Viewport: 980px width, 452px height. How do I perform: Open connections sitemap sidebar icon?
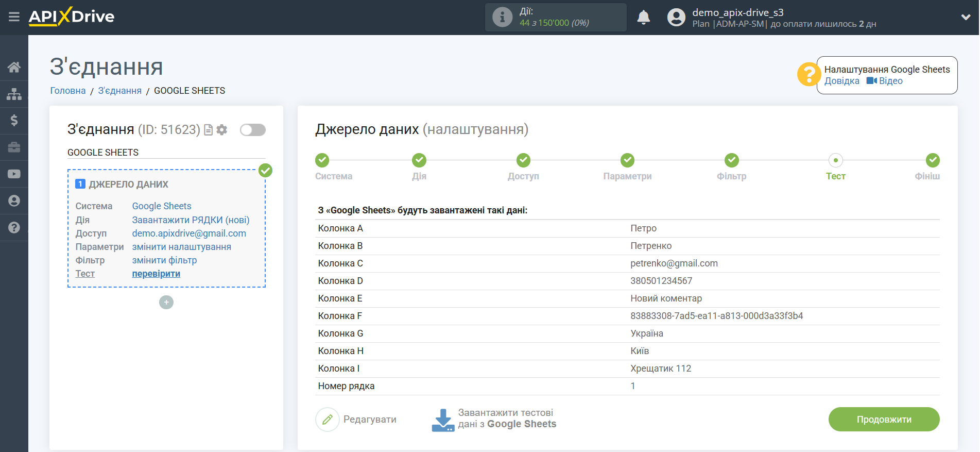click(14, 94)
